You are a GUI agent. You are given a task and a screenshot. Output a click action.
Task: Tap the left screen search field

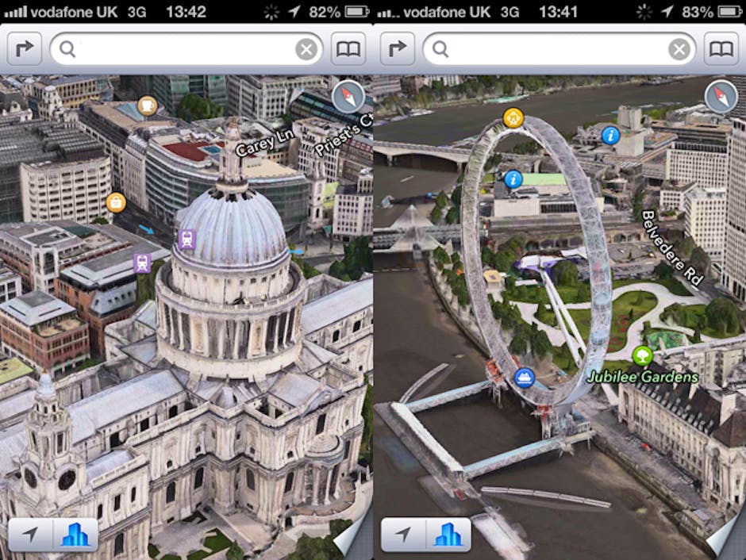point(183,49)
